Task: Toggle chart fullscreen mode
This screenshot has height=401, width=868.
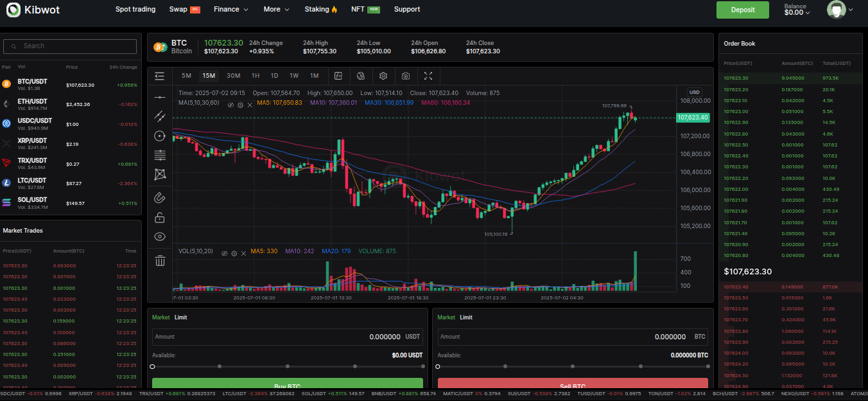Action: 428,76
